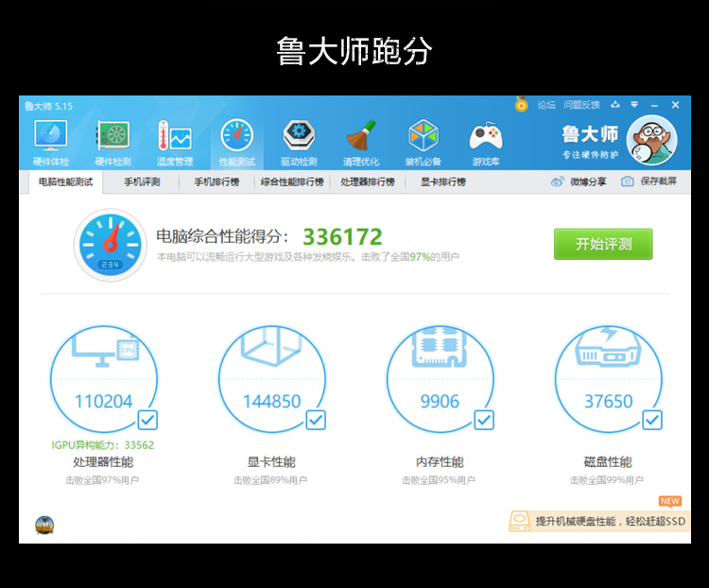Click the 鲁大师 avatar portrait
709x588 pixels.
click(x=651, y=140)
